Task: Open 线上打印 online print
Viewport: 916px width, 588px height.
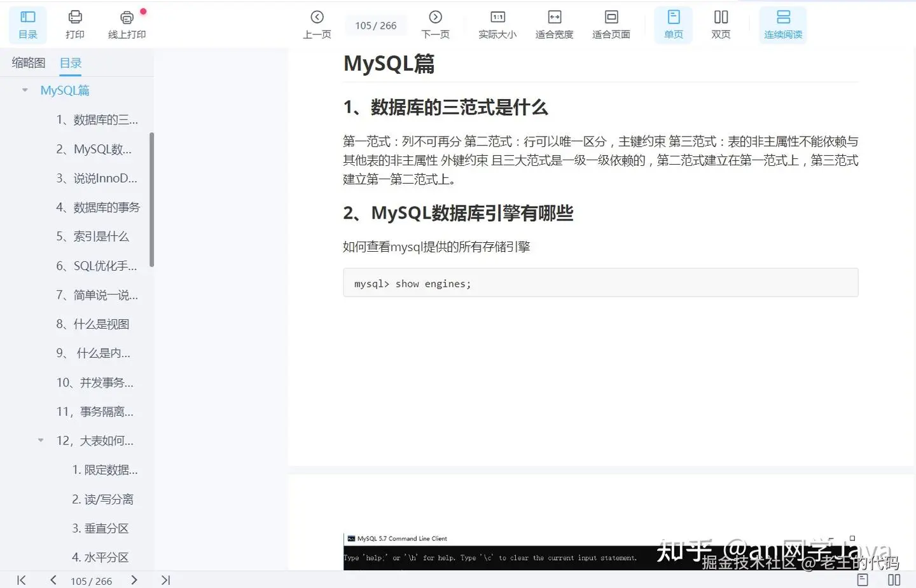Action: (x=127, y=25)
